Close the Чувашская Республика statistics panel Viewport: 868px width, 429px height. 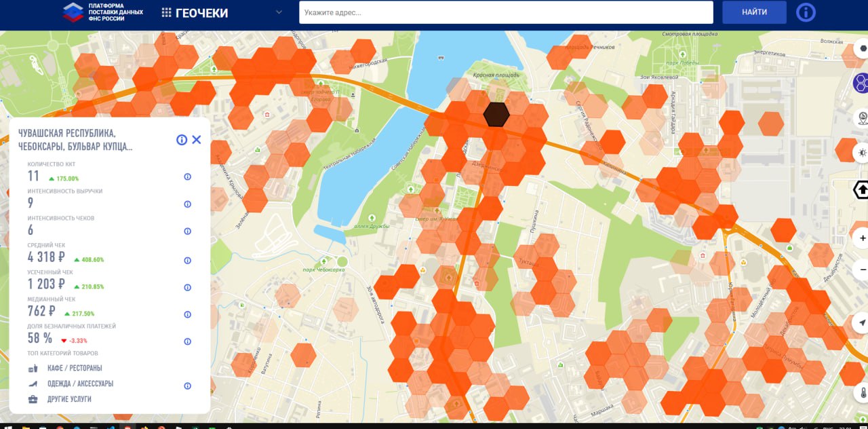coord(197,139)
